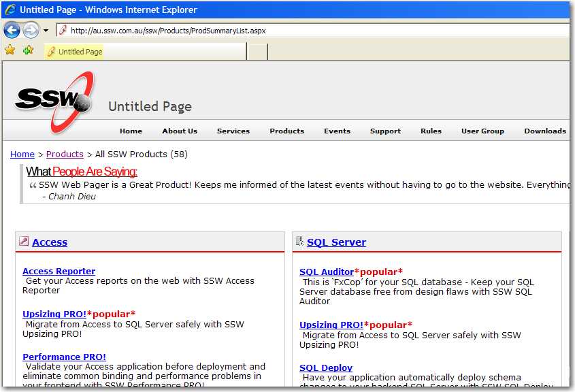Click the Products breadcrumb link
Image resolution: width=575 pixels, height=392 pixels.
tap(65, 154)
